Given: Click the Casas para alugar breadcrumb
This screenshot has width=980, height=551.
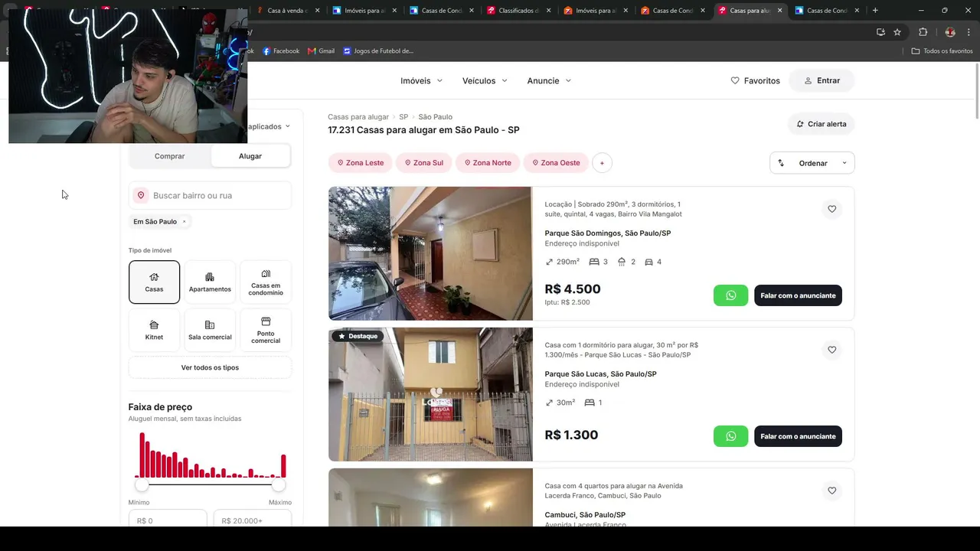Looking at the screenshot, I should coord(358,117).
